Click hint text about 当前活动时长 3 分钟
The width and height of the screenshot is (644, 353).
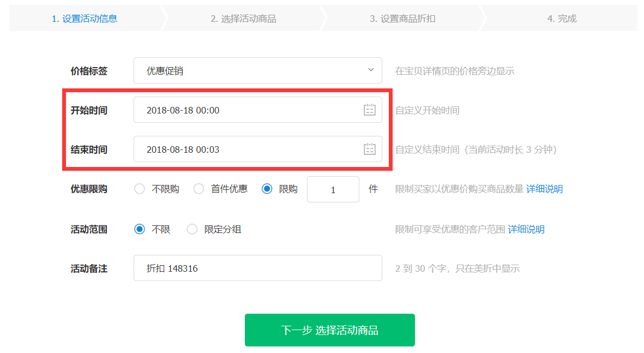click(x=476, y=149)
